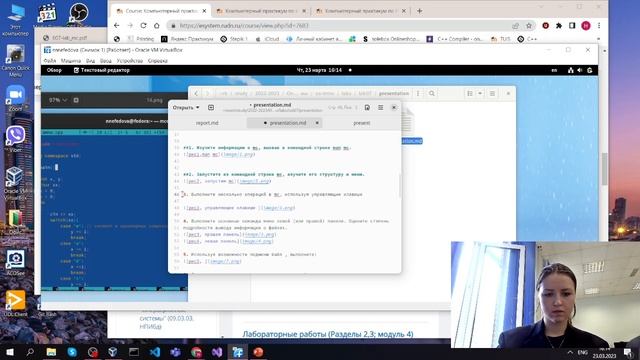
Task: Open Windows taskbar search
Action: (30, 352)
